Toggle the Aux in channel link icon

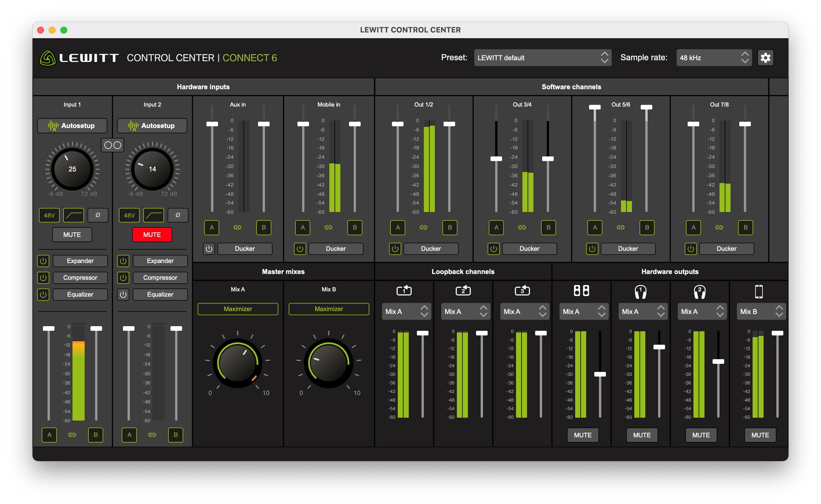tap(237, 227)
